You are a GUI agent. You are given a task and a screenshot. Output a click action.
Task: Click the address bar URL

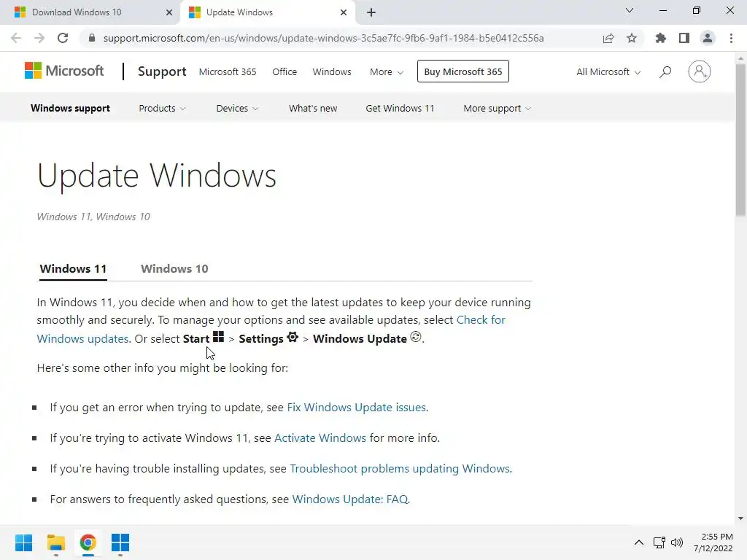[323, 38]
